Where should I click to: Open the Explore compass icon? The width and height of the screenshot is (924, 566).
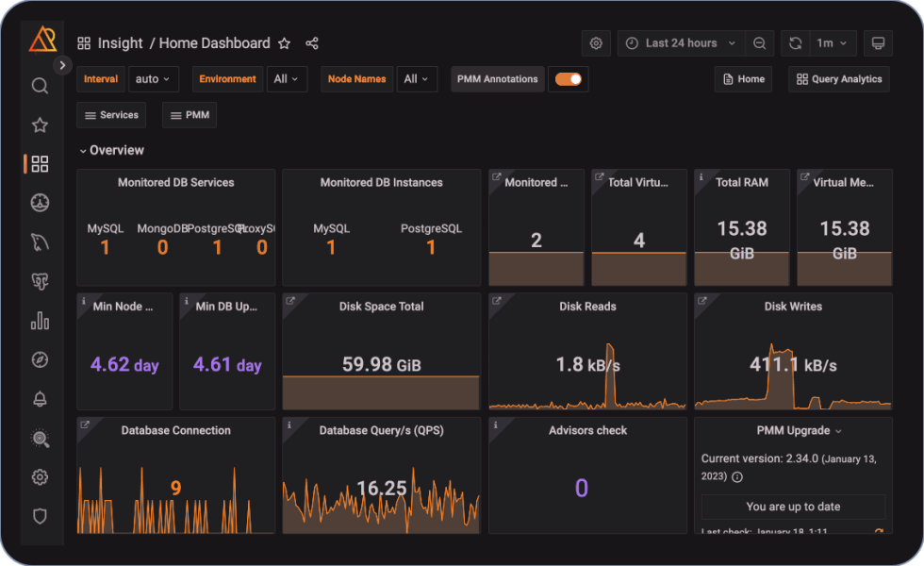(x=40, y=359)
